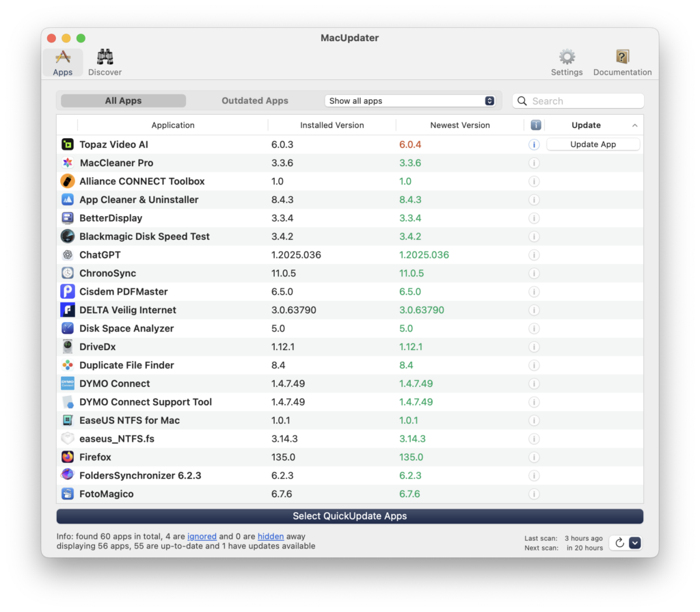Show info for Alliance CONNECT Toolbox
Screen dimensions: 700x612
click(534, 181)
